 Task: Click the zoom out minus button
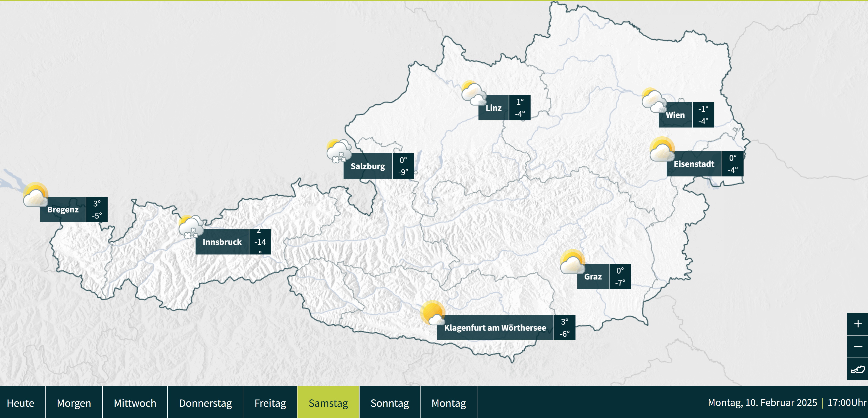tap(858, 347)
